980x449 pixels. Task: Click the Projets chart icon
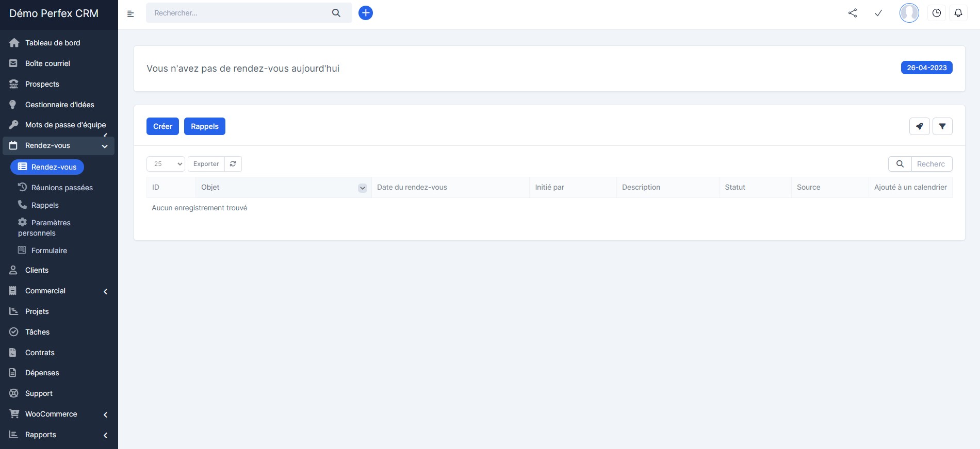pyautogui.click(x=14, y=311)
